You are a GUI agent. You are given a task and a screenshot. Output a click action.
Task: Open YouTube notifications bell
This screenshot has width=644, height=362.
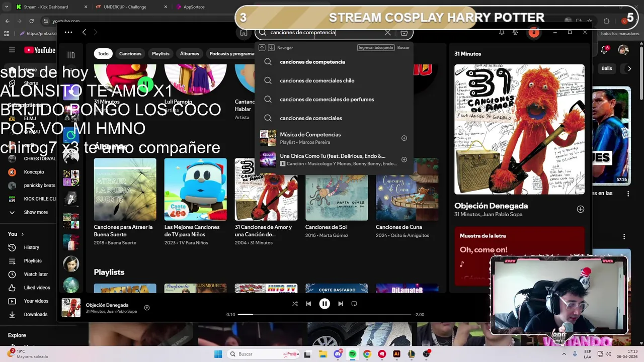pyautogui.click(x=605, y=50)
